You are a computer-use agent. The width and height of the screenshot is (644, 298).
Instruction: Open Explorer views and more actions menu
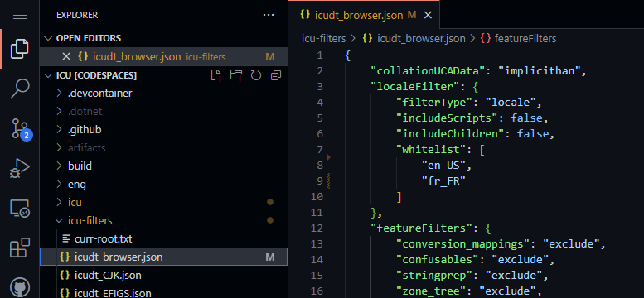269,15
